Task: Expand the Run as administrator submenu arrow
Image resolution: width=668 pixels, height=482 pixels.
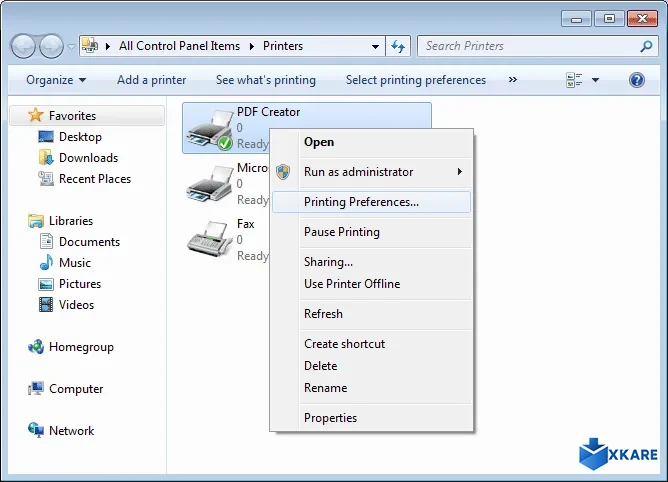Action: point(460,171)
